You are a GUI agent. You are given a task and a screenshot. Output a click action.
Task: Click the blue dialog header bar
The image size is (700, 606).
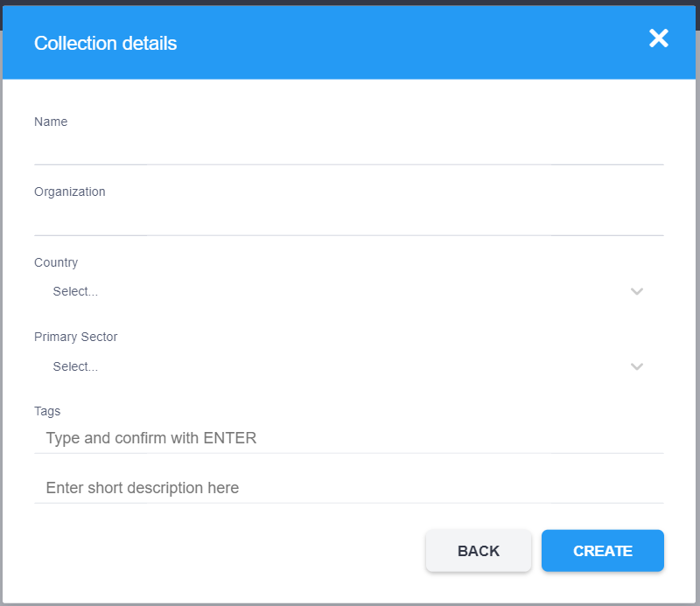coord(394,43)
